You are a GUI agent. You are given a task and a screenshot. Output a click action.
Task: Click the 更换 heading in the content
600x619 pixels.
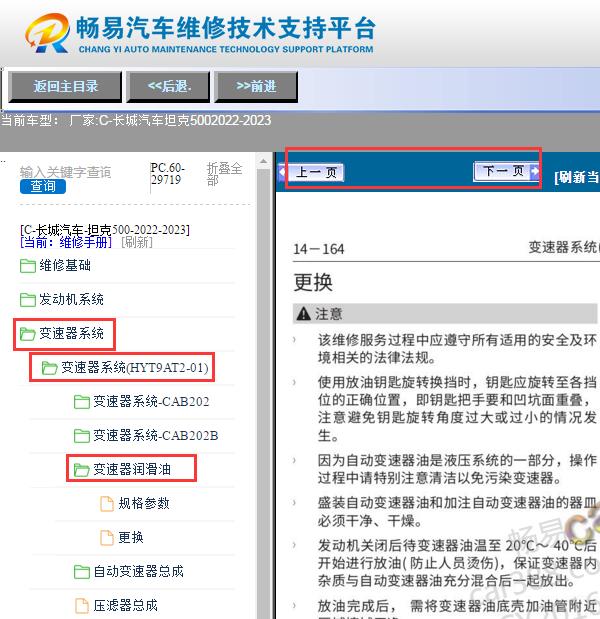tap(313, 283)
